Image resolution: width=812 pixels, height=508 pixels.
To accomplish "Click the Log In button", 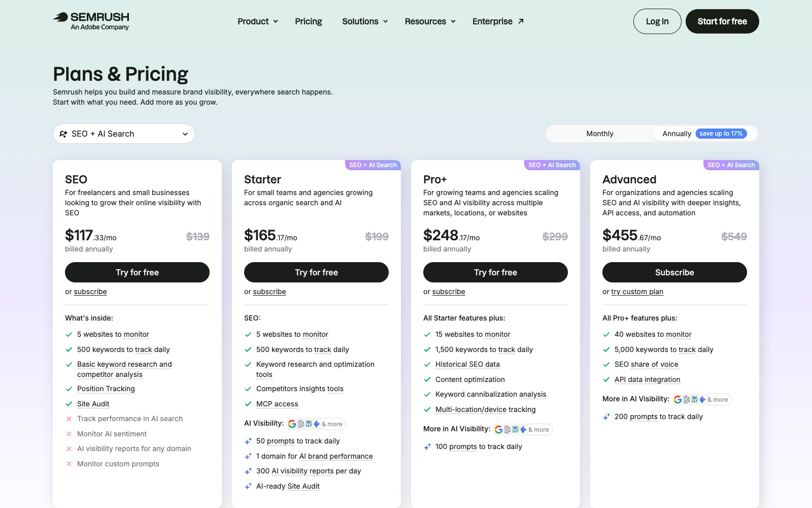I will (x=657, y=21).
